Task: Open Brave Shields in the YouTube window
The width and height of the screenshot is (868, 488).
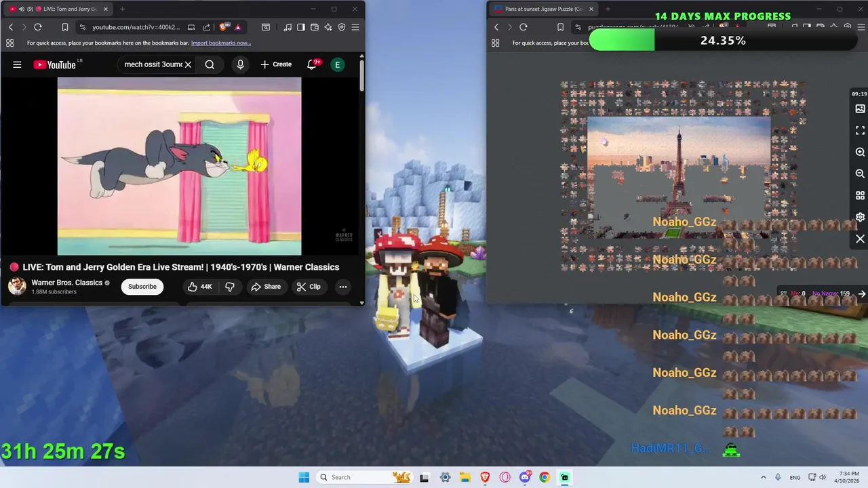Action: pos(223,27)
